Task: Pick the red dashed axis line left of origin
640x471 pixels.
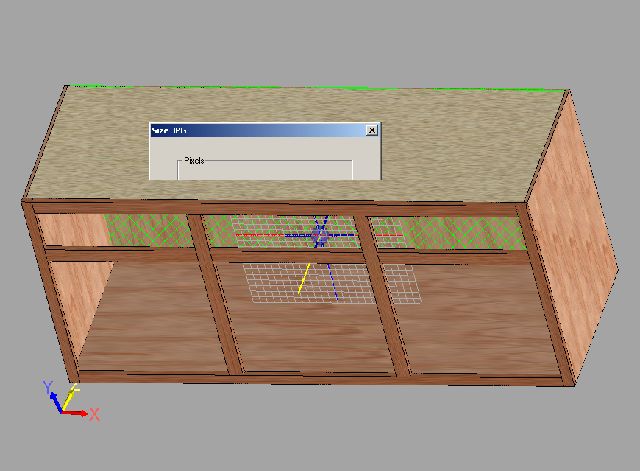Action: coord(260,237)
